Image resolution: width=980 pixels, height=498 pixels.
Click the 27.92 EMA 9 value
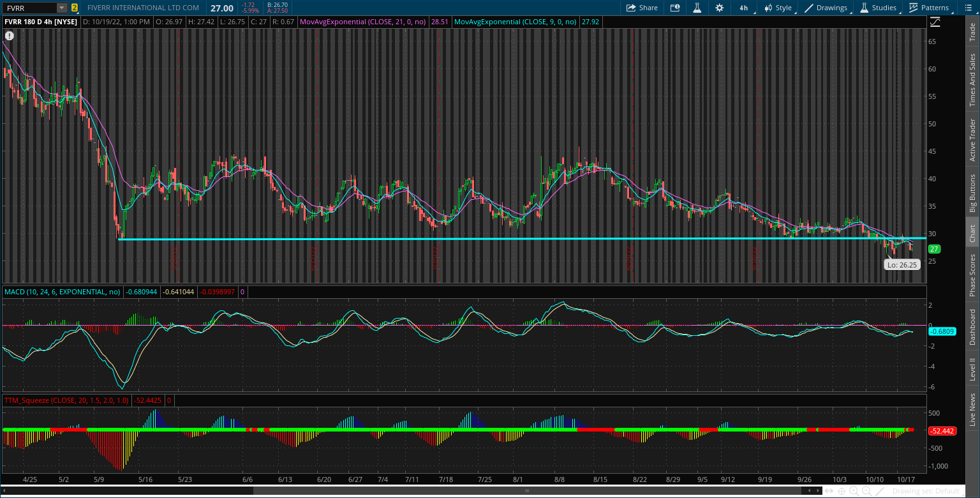point(590,22)
